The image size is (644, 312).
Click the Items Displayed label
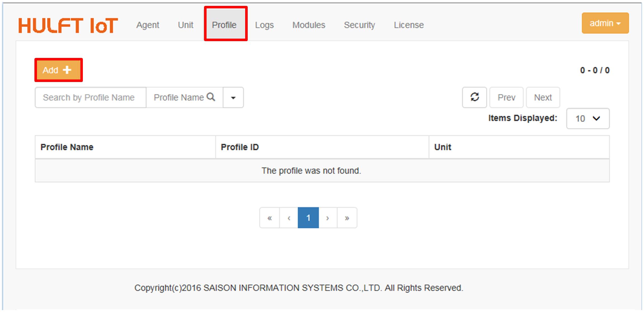(523, 118)
